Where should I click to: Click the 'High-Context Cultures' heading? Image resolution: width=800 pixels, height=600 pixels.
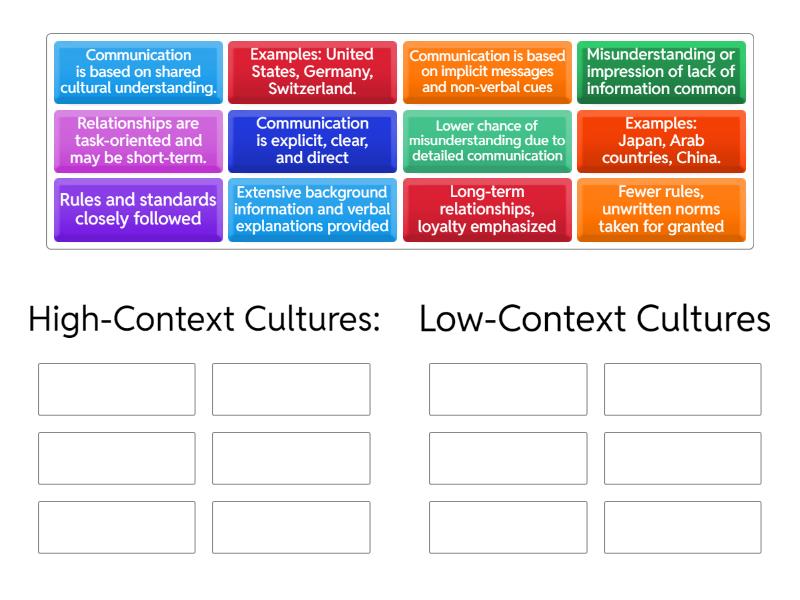coord(205,318)
